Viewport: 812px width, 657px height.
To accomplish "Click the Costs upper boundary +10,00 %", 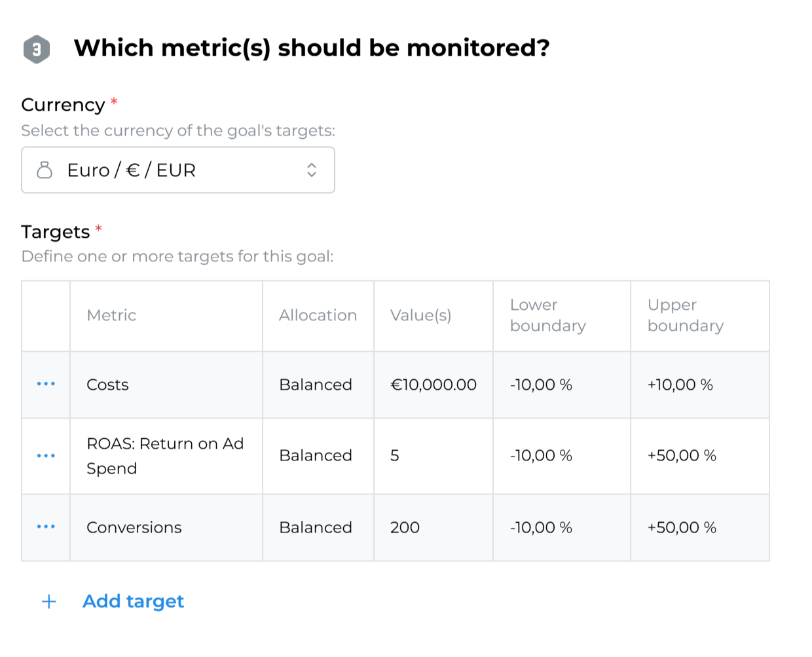I will [680, 385].
